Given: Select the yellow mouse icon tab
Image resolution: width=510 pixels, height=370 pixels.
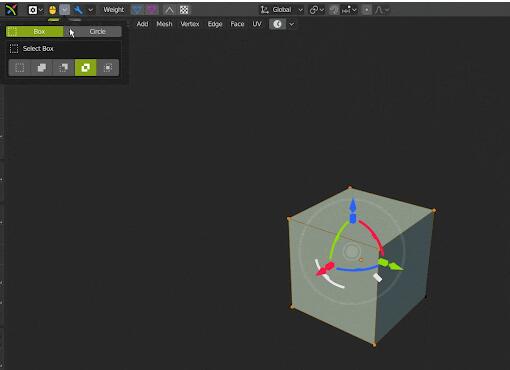Looking at the screenshot, I should click(53, 10).
